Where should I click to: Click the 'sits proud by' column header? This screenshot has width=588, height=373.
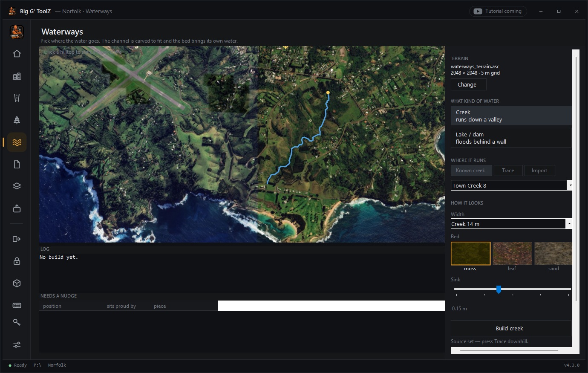[x=121, y=306]
